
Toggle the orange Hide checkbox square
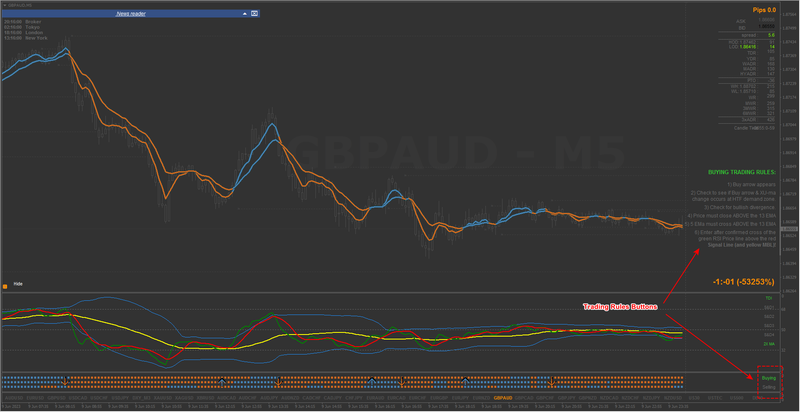[5, 287]
